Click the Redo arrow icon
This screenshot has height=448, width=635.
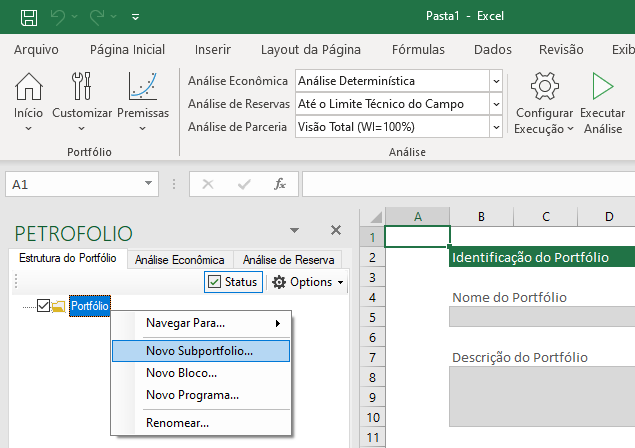pyautogui.click(x=97, y=17)
